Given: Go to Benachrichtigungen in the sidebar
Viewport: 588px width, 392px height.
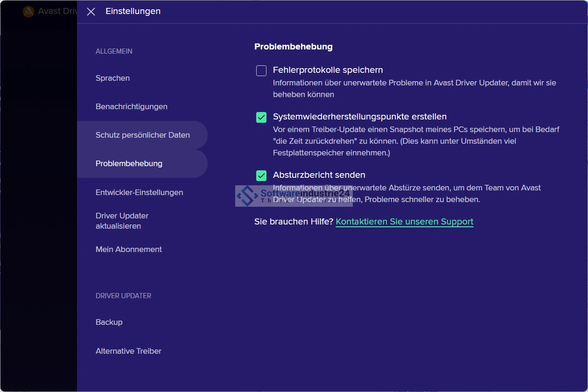Looking at the screenshot, I should (x=131, y=106).
